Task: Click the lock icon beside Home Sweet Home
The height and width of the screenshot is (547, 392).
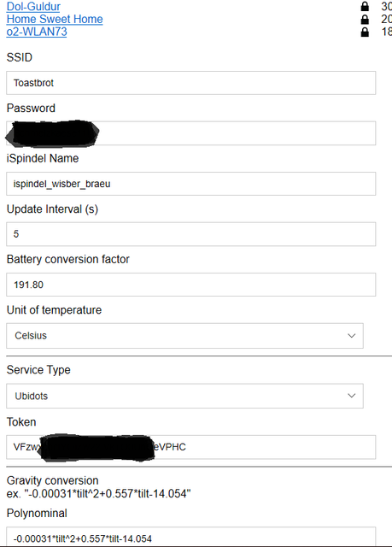Action: (365, 19)
